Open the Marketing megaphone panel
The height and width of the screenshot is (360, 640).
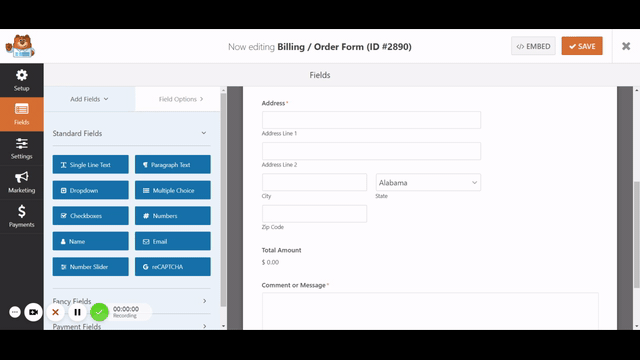(x=22, y=182)
